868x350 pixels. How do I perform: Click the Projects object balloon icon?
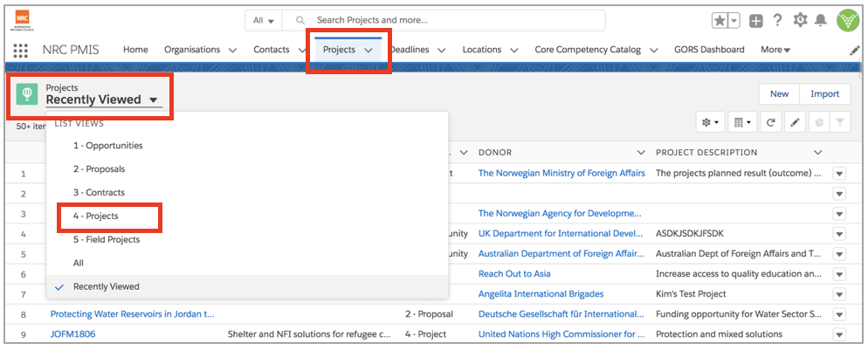(x=26, y=94)
